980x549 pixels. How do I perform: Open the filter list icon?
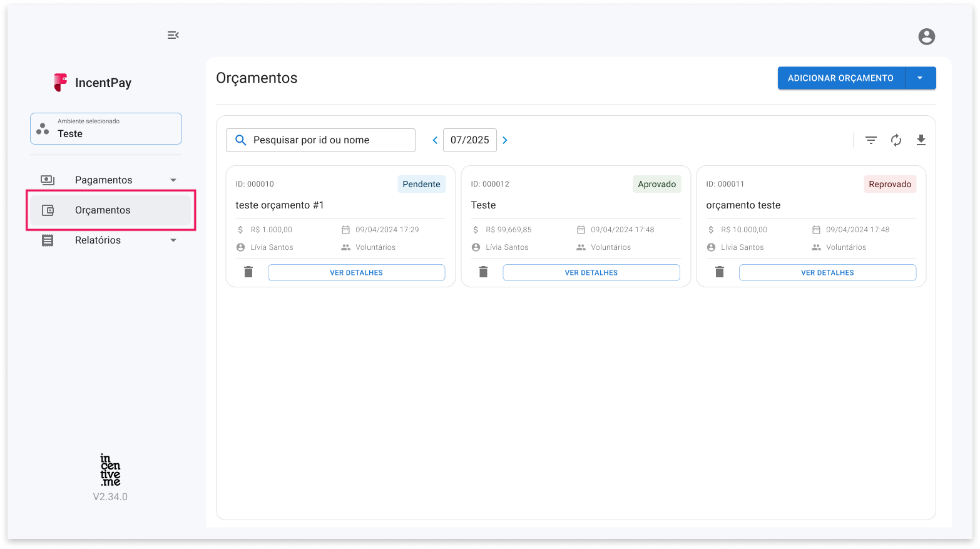[871, 140]
